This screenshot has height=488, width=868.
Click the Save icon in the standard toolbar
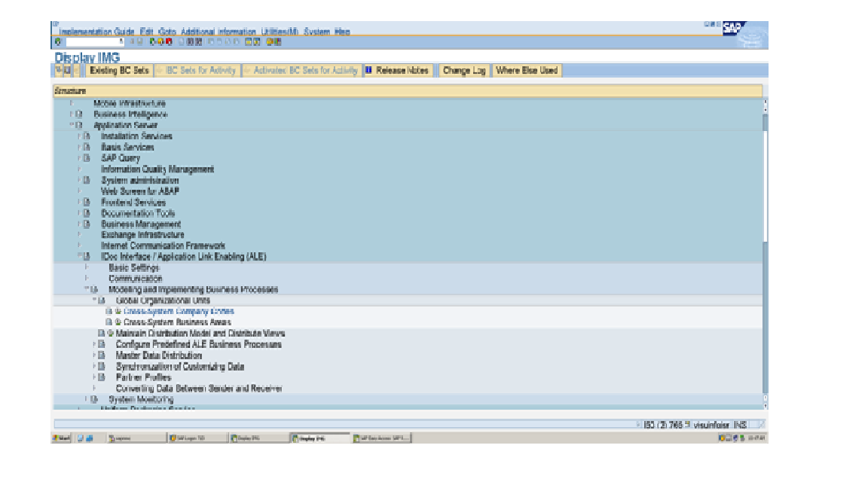(140, 41)
